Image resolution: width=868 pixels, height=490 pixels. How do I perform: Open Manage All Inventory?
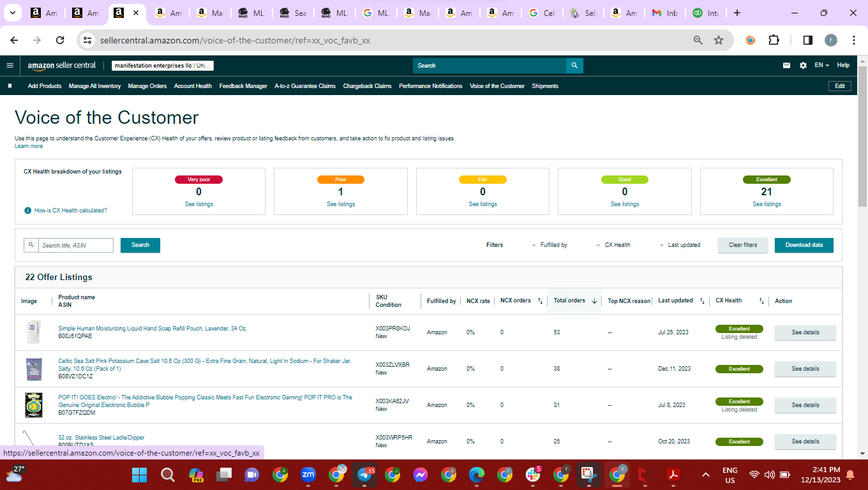tap(94, 86)
